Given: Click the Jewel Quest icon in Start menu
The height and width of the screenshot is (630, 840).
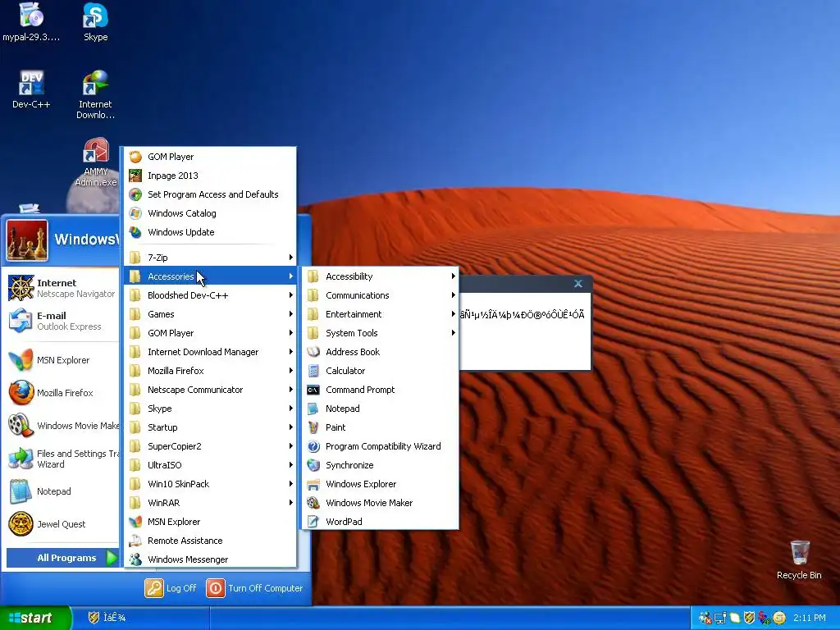Looking at the screenshot, I should [21, 524].
